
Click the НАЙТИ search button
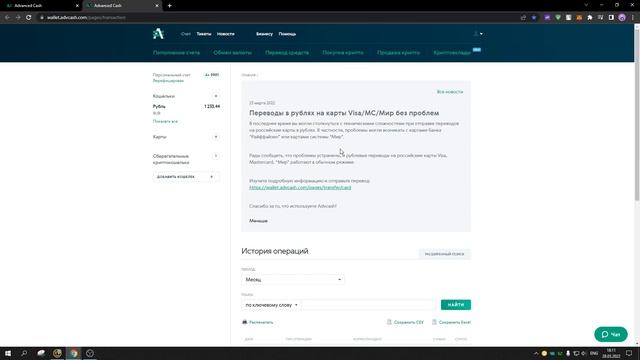click(456, 305)
